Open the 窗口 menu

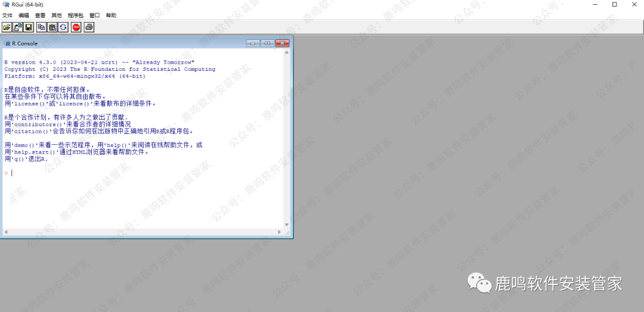[x=94, y=15]
